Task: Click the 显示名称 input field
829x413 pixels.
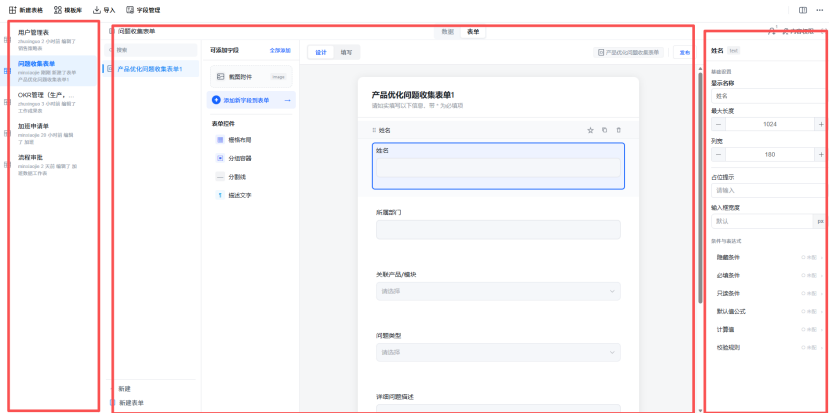Action: 769,96
